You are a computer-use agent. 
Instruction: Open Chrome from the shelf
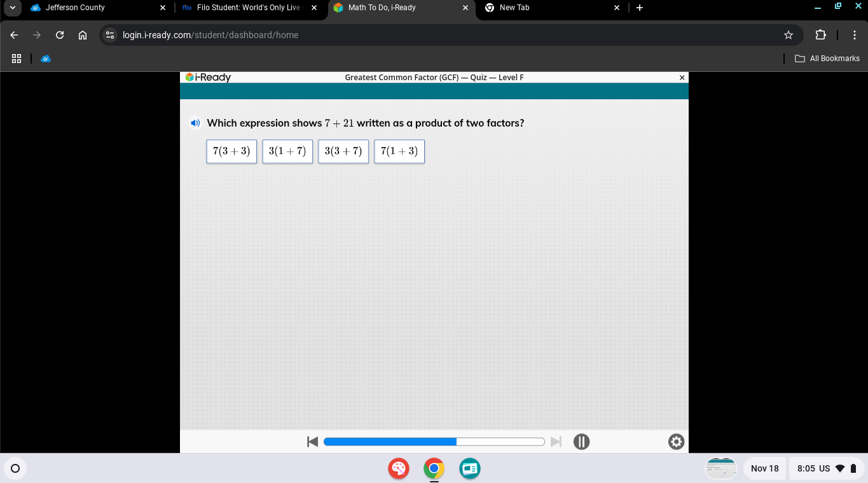[x=434, y=469]
